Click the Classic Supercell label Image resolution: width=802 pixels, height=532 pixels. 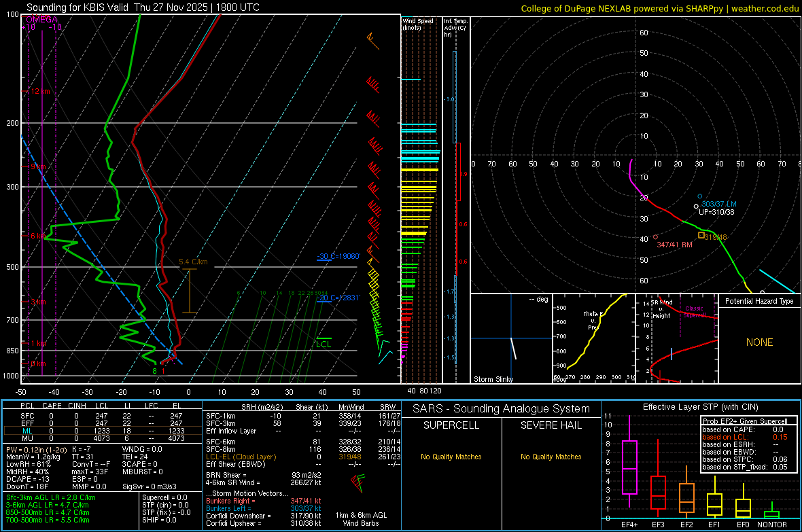click(694, 312)
